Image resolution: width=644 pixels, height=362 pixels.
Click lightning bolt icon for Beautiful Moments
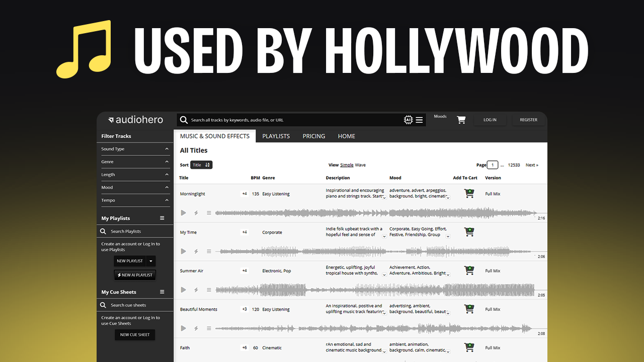click(x=196, y=328)
